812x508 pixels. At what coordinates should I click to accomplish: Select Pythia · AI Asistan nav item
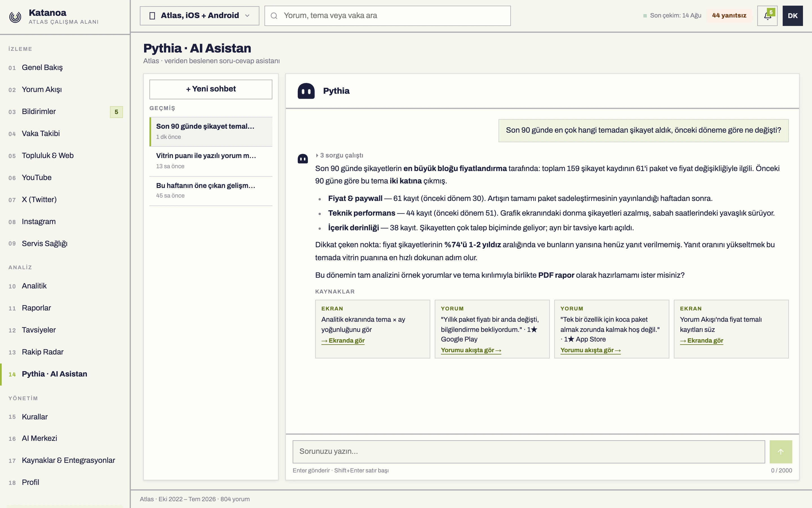click(65, 374)
